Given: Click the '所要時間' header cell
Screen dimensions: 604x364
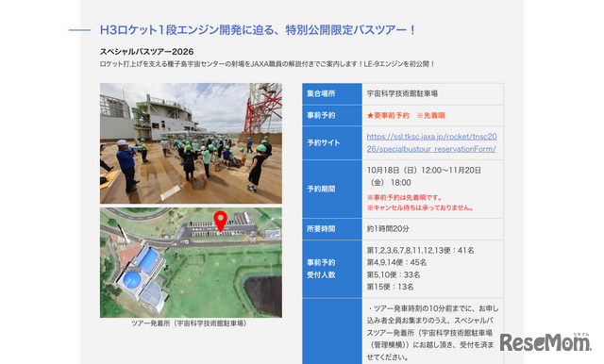Looking at the screenshot, I should pyautogui.click(x=332, y=229).
